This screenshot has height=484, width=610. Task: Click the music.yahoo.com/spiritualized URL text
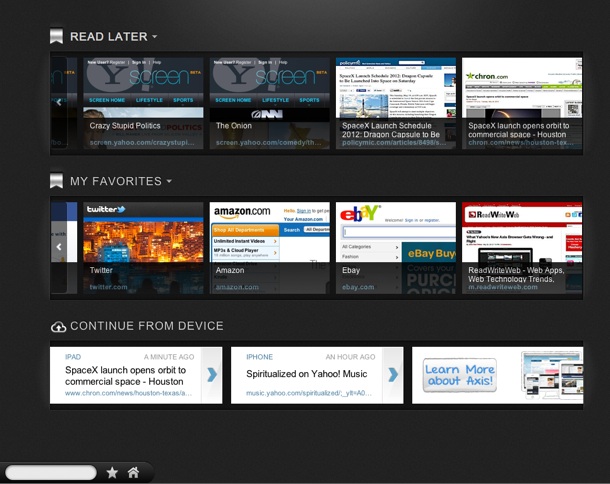pos(309,393)
